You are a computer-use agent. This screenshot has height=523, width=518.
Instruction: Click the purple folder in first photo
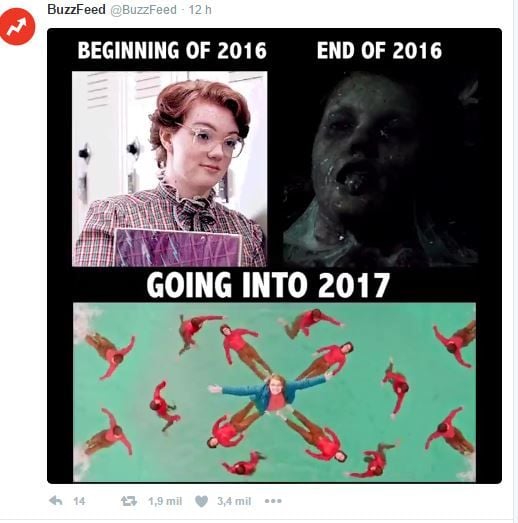click(x=178, y=247)
